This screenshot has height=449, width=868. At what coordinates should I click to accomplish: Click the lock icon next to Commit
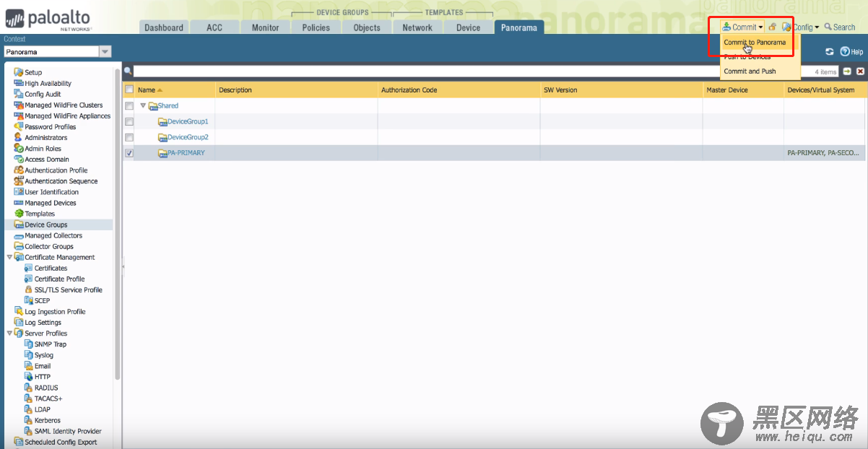coord(772,27)
